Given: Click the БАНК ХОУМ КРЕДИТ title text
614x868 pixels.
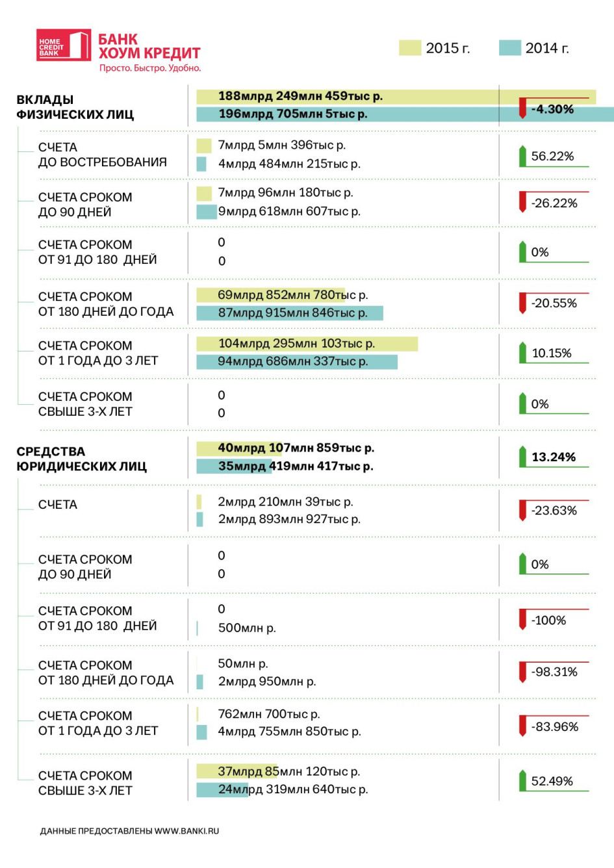Looking at the screenshot, I should (149, 46).
